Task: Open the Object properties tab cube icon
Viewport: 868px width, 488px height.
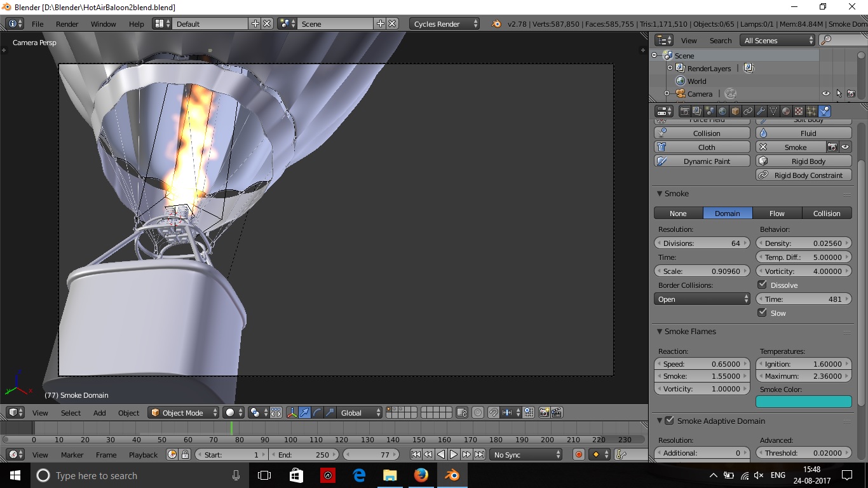Action: point(735,111)
